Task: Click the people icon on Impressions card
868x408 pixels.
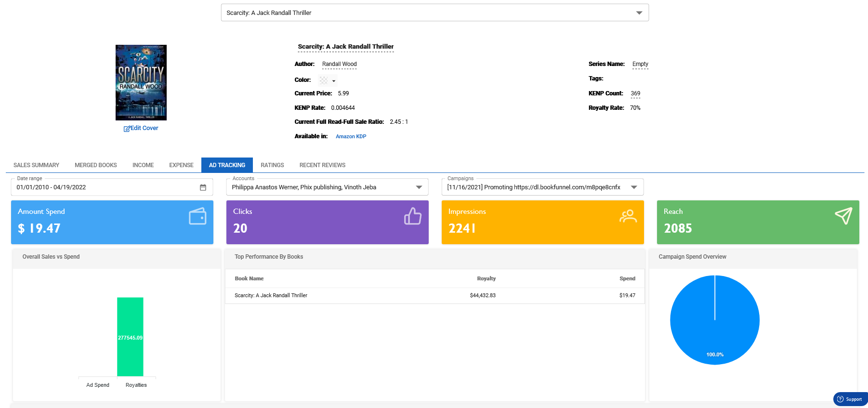Action: 628,216
